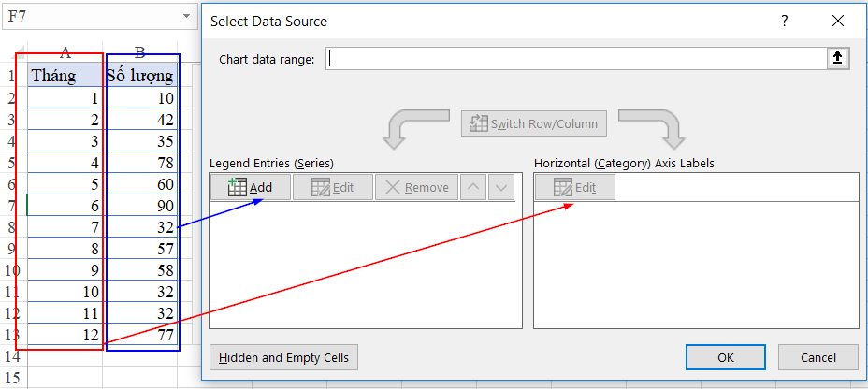Close the Select Data Source dialog
Screen dimensions: 868x389
pos(836,21)
